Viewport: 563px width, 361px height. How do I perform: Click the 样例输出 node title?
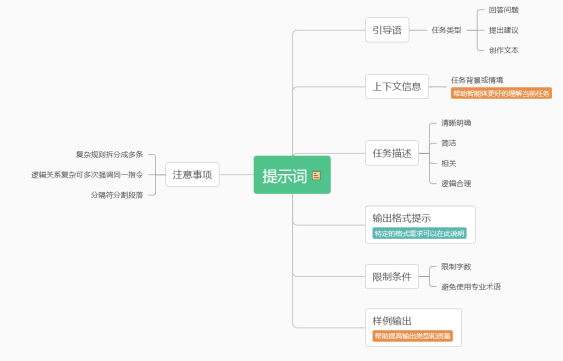tap(392, 321)
